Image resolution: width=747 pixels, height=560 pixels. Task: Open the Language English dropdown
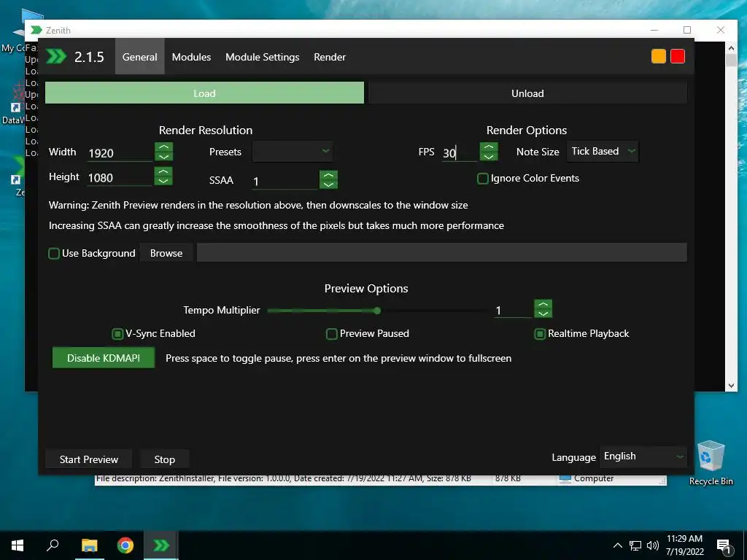643,456
